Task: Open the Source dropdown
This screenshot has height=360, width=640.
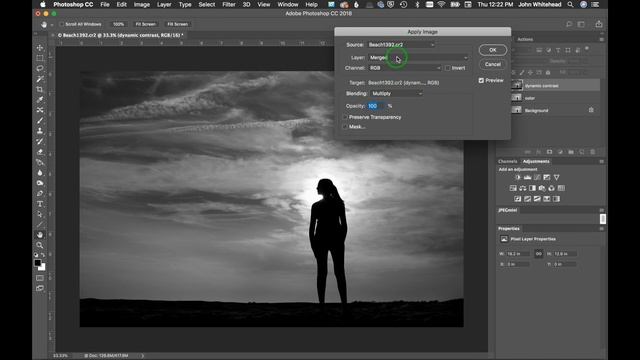Action: pyautogui.click(x=401, y=45)
